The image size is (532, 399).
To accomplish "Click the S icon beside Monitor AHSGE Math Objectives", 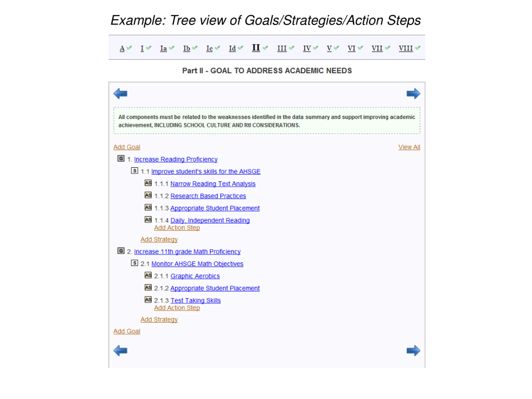I will (134, 263).
